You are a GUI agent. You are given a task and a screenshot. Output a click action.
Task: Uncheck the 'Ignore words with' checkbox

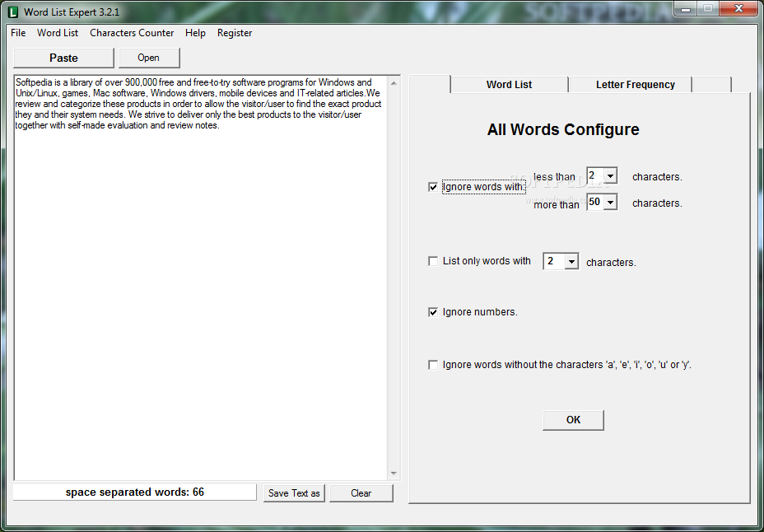433,187
